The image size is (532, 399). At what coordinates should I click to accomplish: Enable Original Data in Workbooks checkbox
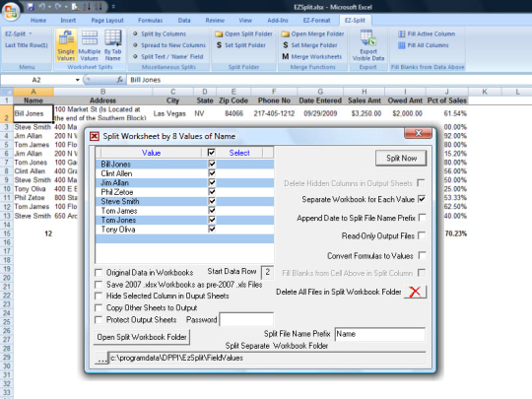click(99, 273)
